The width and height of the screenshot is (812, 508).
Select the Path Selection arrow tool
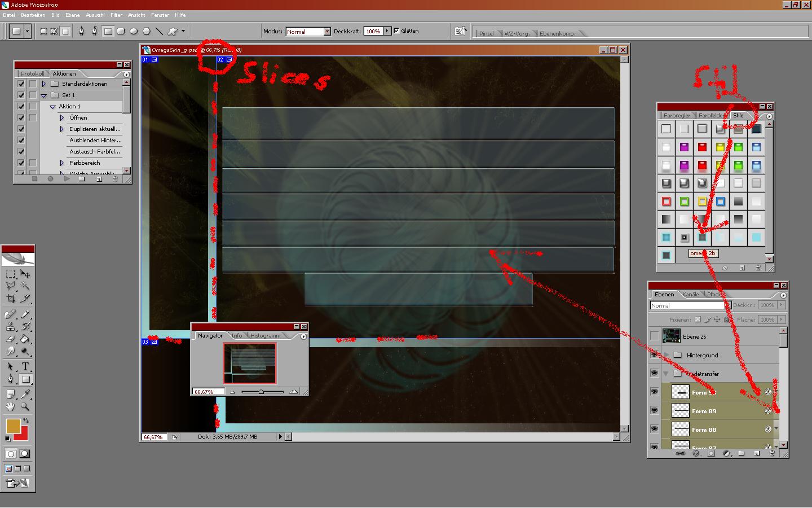(x=10, y=367)
